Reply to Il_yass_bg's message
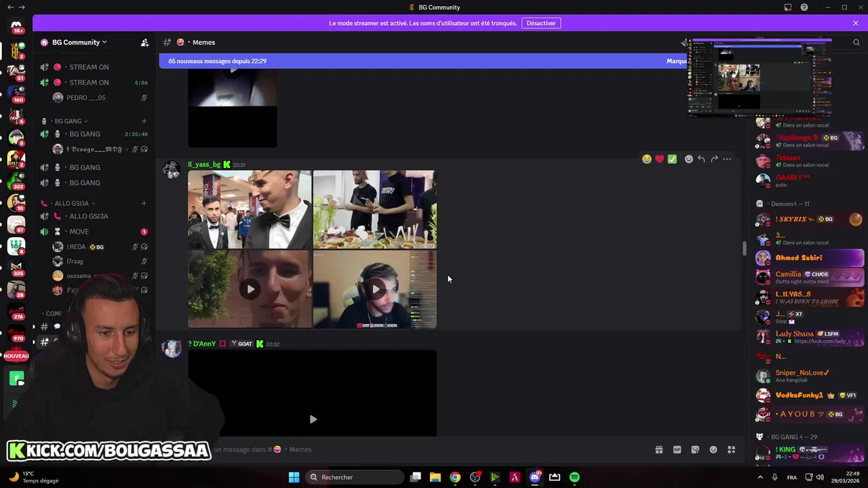 pyautogui.click(x=701, y=159)
